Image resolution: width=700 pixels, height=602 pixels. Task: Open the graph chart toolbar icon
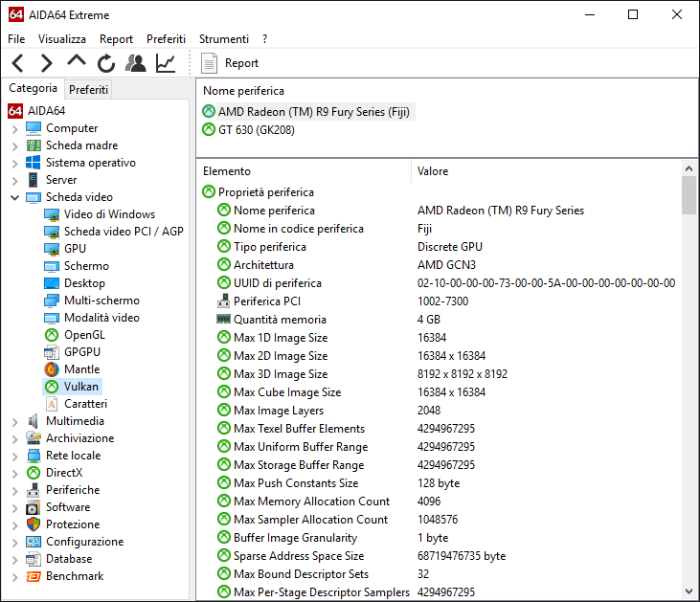[165, 63]
